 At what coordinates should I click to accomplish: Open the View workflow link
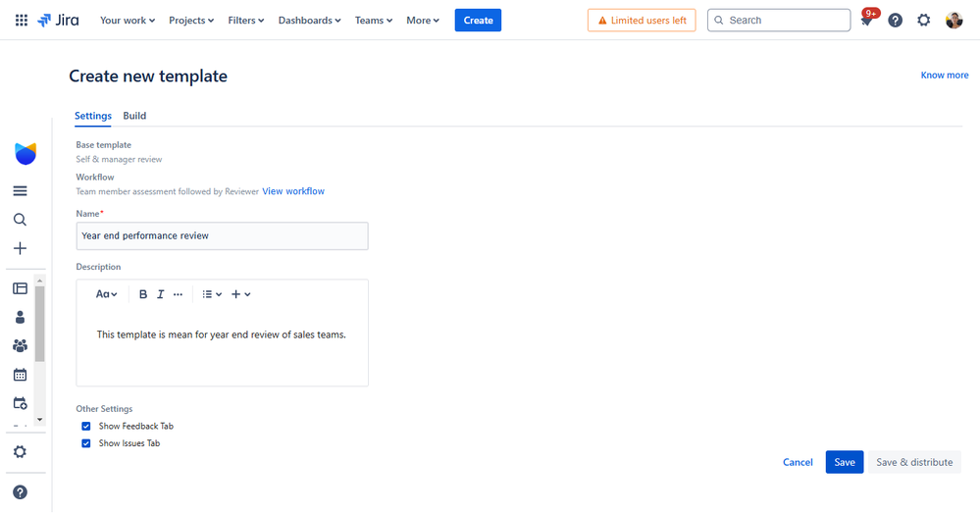tap(293, 191)
